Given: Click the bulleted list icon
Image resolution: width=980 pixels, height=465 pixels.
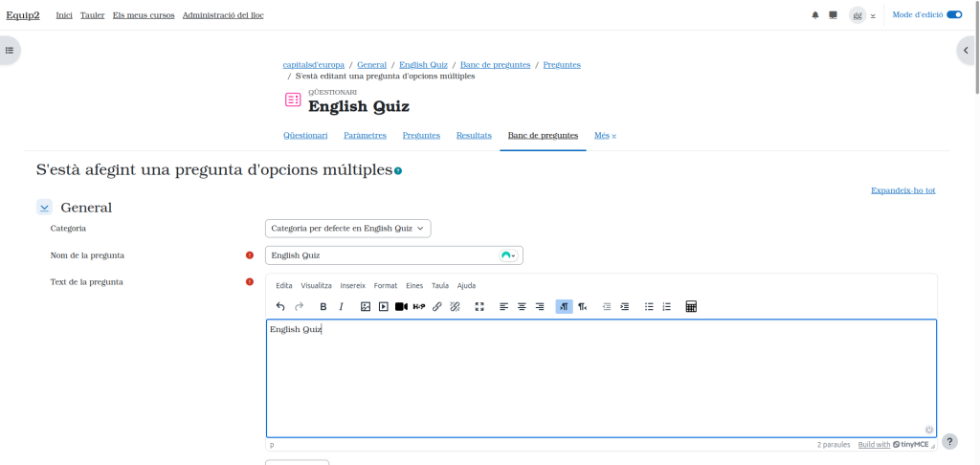Looking at the screenshot, I should [x=649, y=307].
